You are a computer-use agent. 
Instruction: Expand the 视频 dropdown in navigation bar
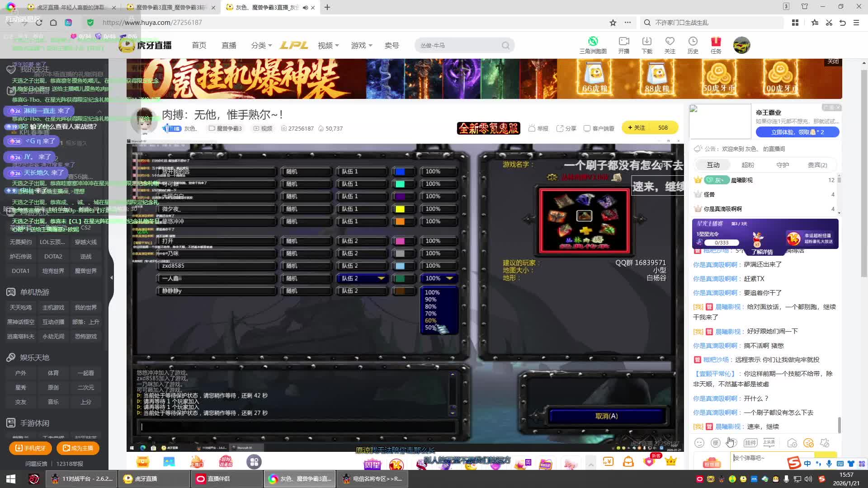[328, 45]
